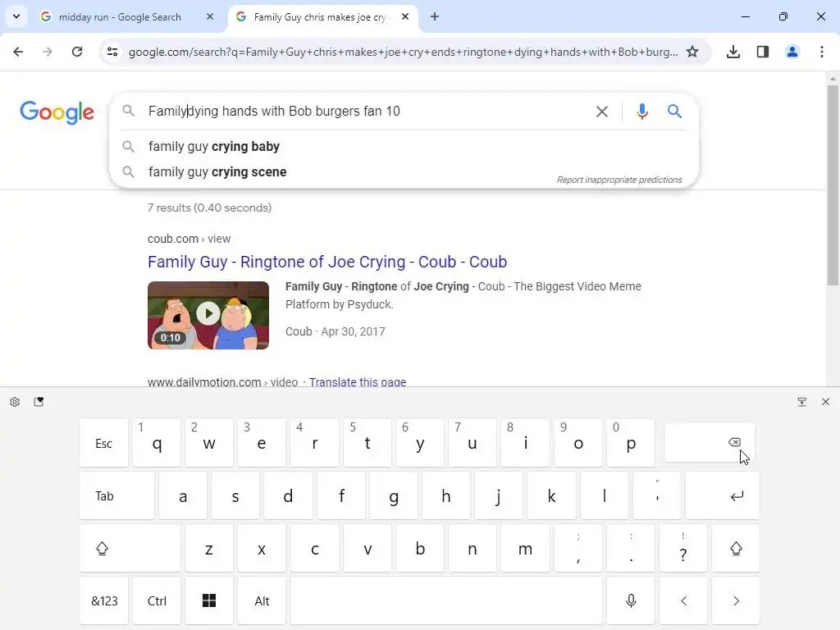Close the Family Guy search tab
The image size is (840, 630).
point(405,16)
